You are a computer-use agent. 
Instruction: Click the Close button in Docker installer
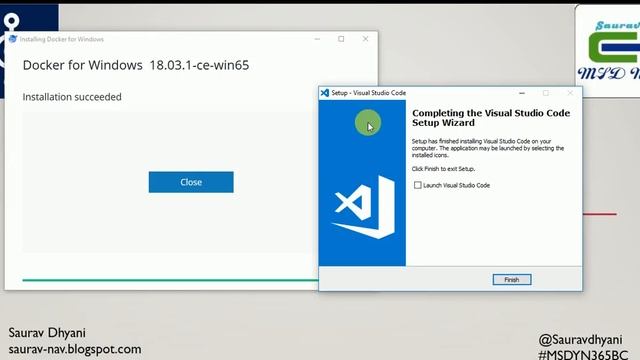point(191,182)
